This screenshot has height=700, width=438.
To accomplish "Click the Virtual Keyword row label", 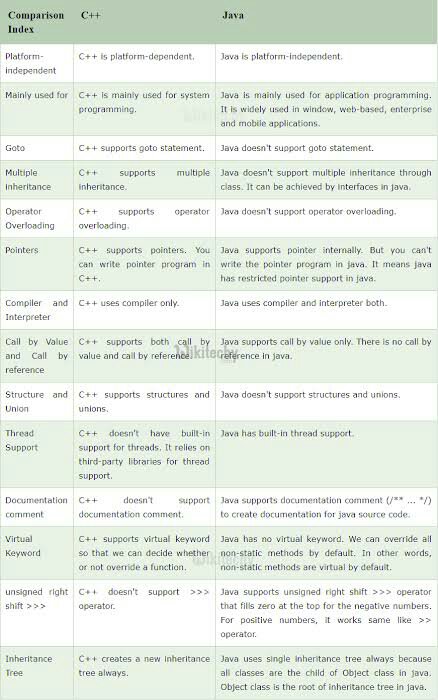I will 23,546.
